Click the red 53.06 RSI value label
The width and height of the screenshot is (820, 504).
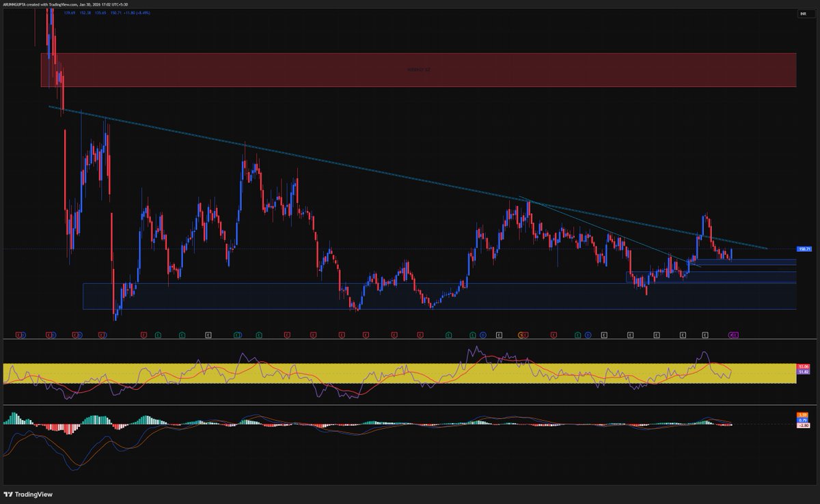[804, 367]
